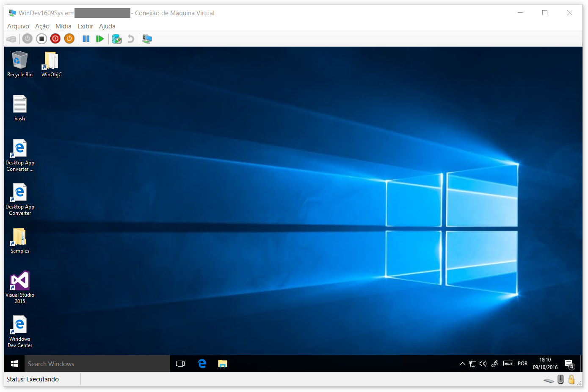Open the Ação menu
Screen dimensions: 588x392
click(42, 26)
